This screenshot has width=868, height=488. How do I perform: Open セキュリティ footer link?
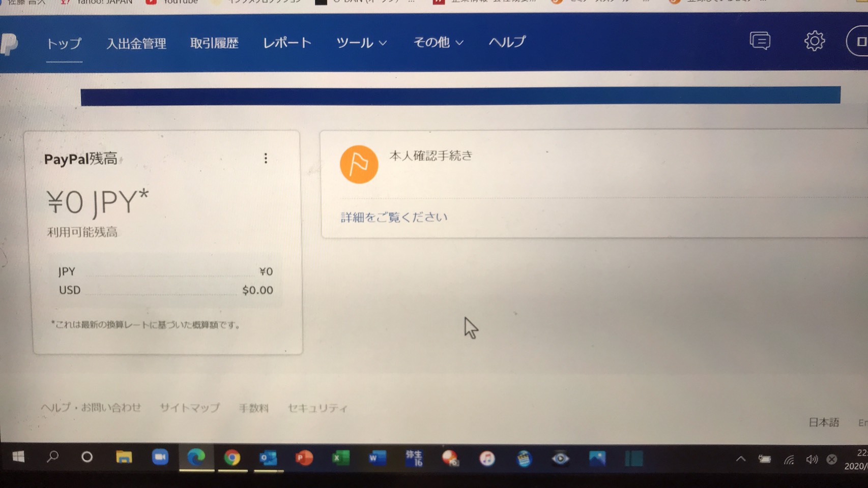pyautogui.click(x=317, y=408)
